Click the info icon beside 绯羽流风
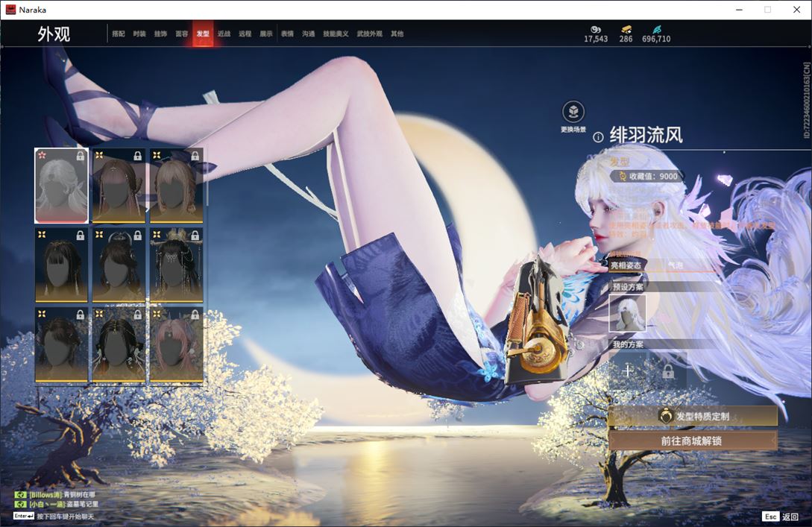812x527 pixels. [598, 137]
